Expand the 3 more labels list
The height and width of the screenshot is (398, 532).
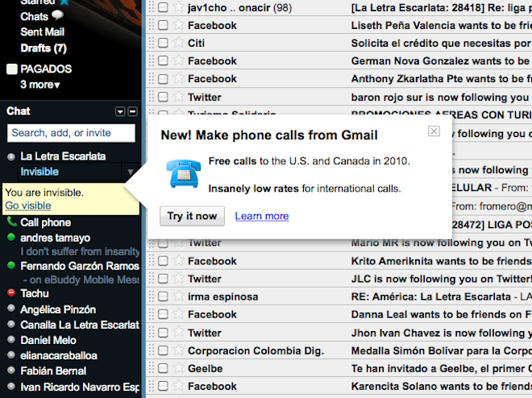40,85
